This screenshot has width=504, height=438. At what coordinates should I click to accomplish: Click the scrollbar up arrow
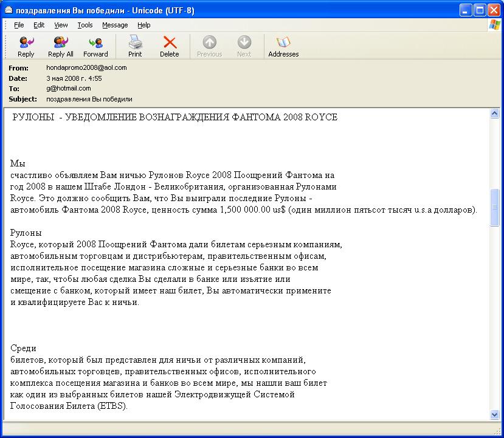(494, 113)
